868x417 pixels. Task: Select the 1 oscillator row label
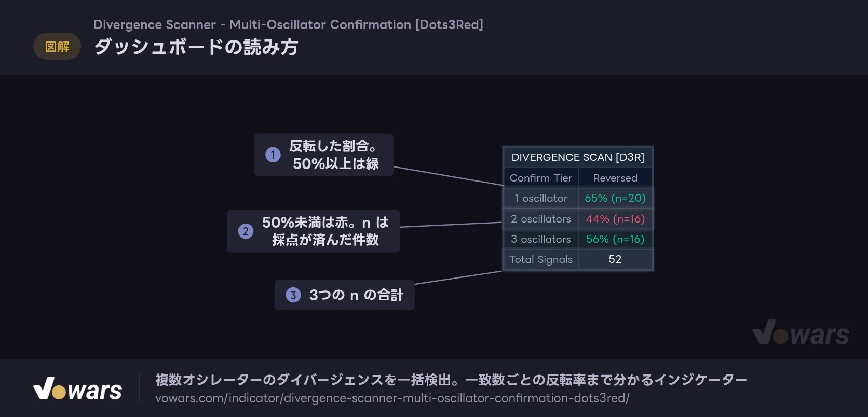(x=541, y=198)
